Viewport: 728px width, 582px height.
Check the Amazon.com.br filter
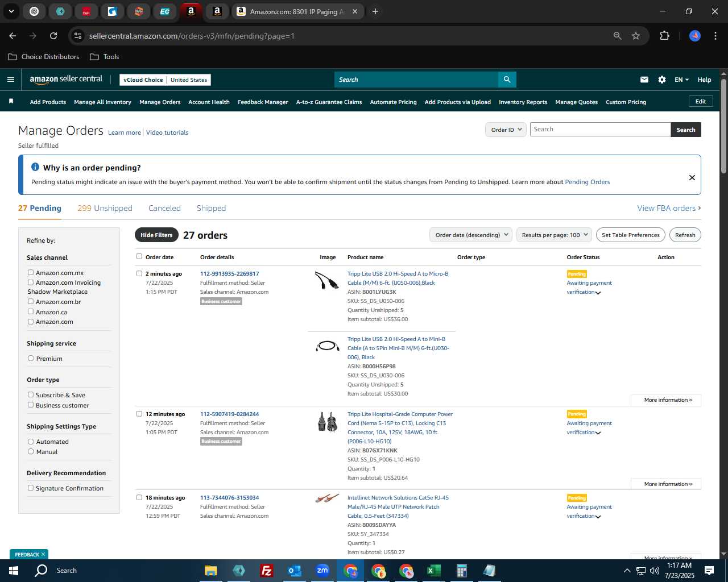(31, 301)
